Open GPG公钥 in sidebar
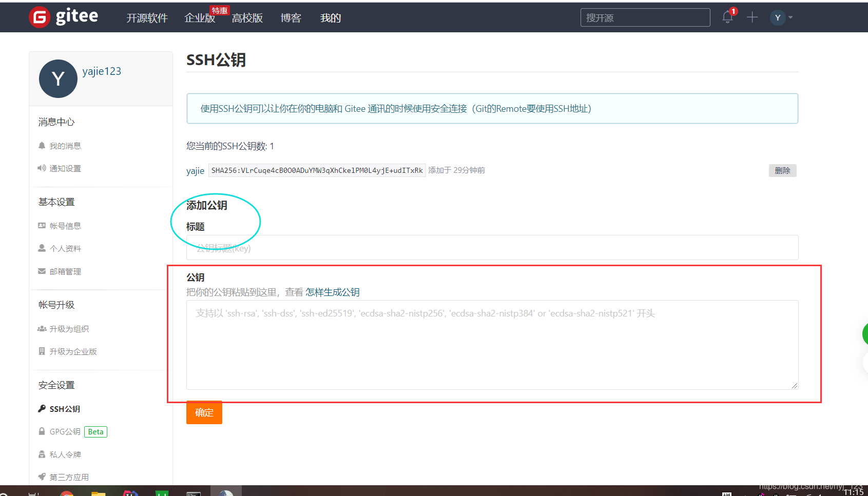 [65, 431]
